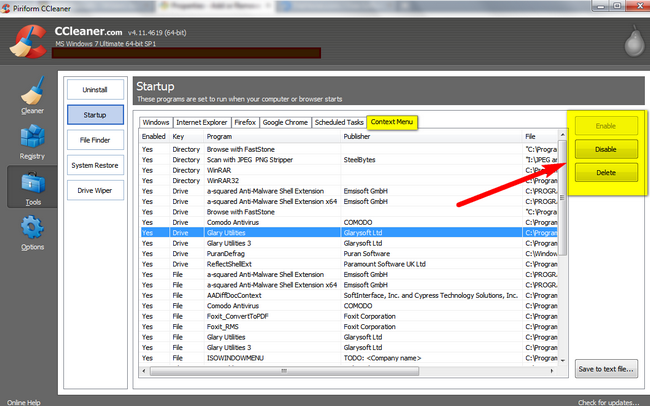This screenshot has height=406, width=650.
Task: Switch to the Scheduled Tasks tab
Action: click(339, 122)
